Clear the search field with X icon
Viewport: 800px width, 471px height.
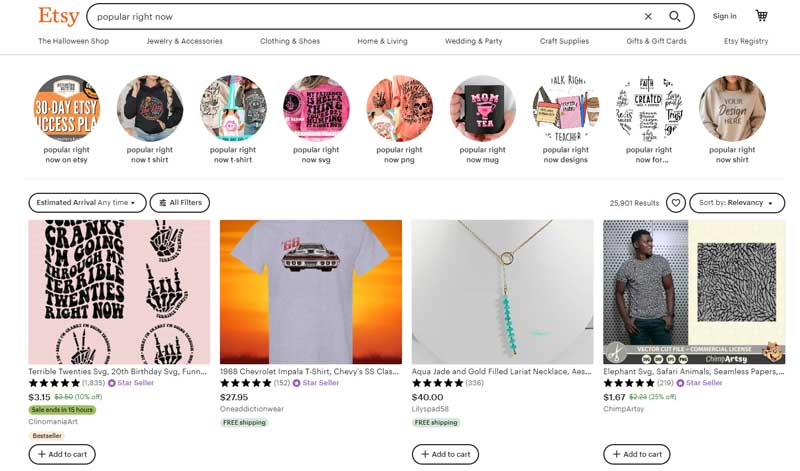648,16
